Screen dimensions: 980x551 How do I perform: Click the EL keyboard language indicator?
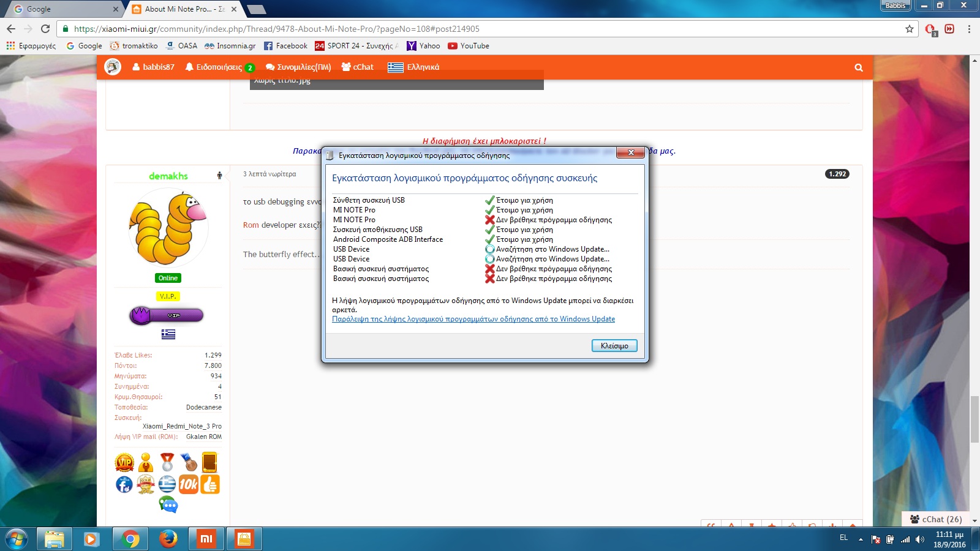[843, 538]
